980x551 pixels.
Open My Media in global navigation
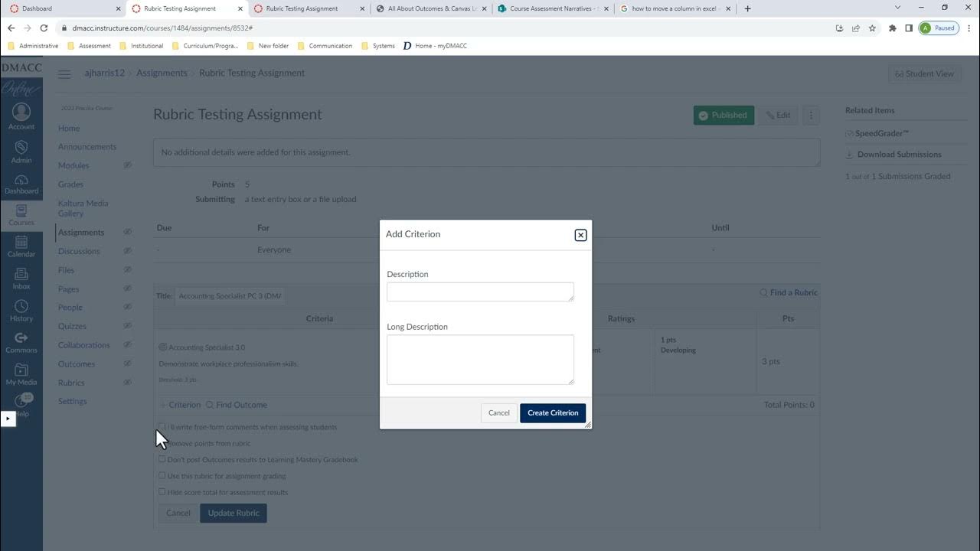(x=21, y=375)
